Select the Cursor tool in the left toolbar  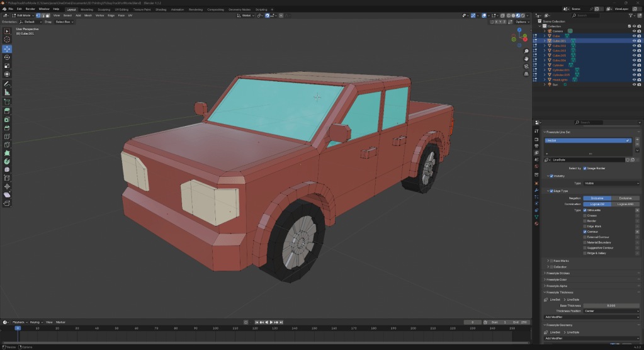pyautogui.click(x=7, y=40)
